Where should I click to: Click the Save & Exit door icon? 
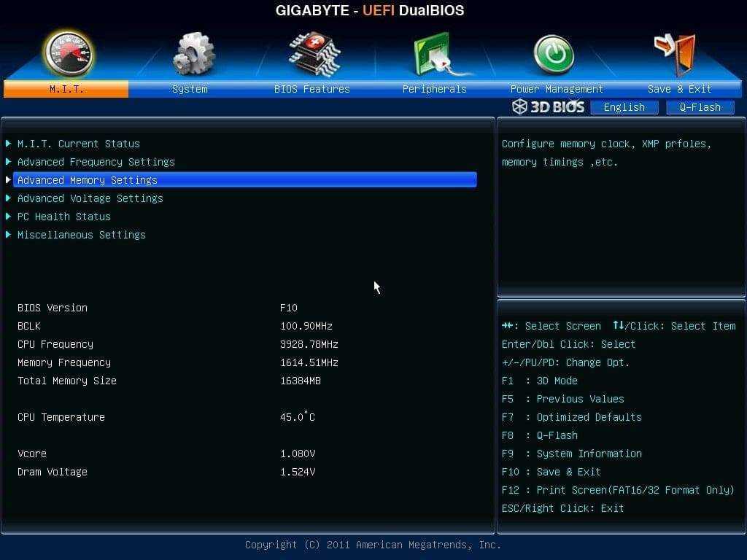pos(676,53)
